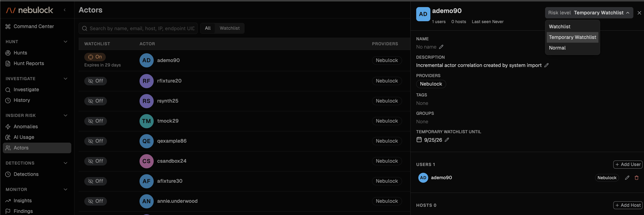Edit the temporary watchlist date 9/25/26
Screen dimensions: 644x215
(x=447, y=140)
